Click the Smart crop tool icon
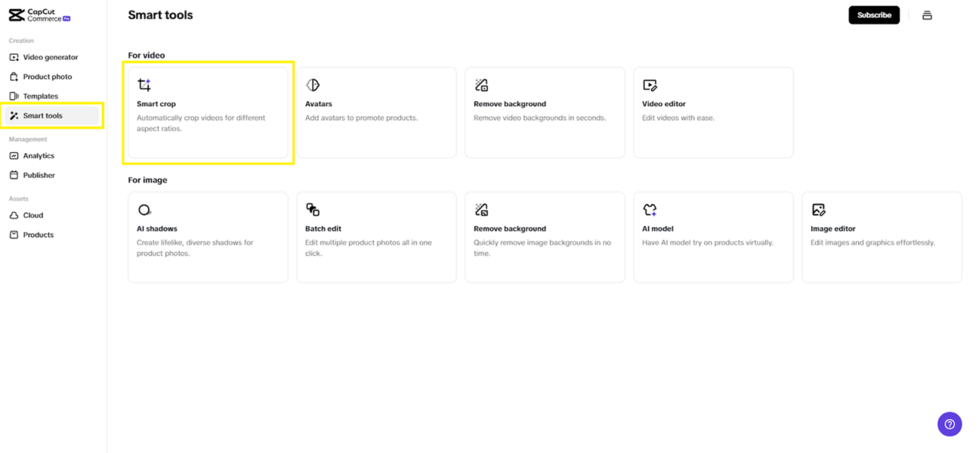Image resolution: width=980 pixels, height=453 pixels. point(144,85)
